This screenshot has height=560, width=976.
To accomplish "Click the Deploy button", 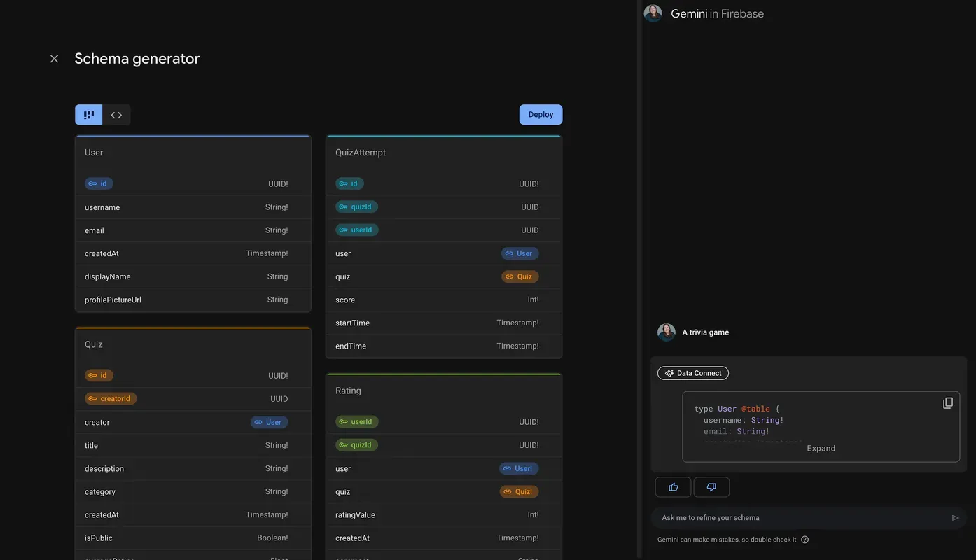I will pos(541,115).
